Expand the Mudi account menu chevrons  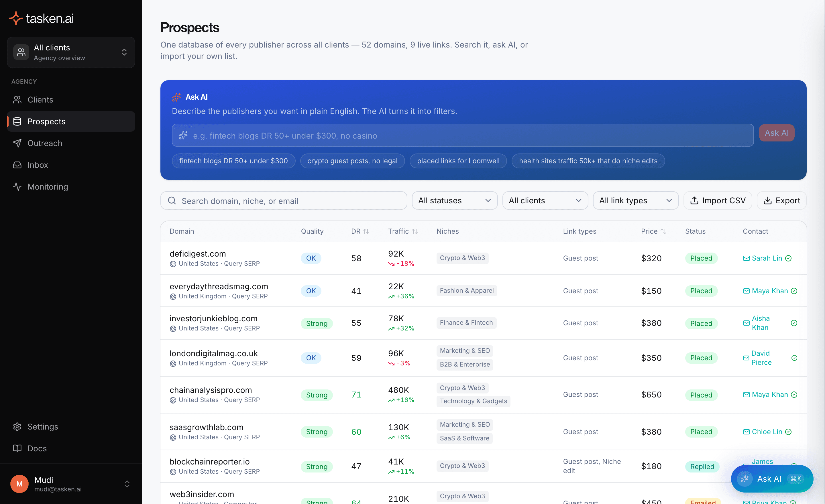click(x=127, y=484)
